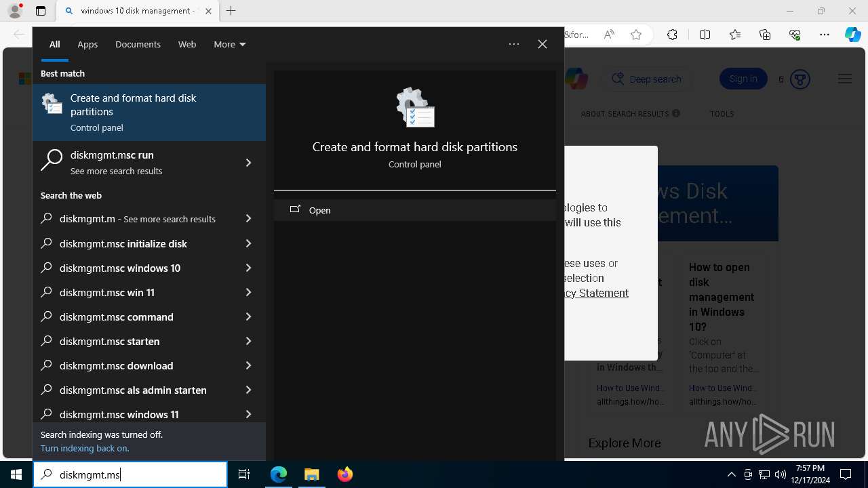Expand diskmgmt.msc win 11 chevron

click(248, 292)
